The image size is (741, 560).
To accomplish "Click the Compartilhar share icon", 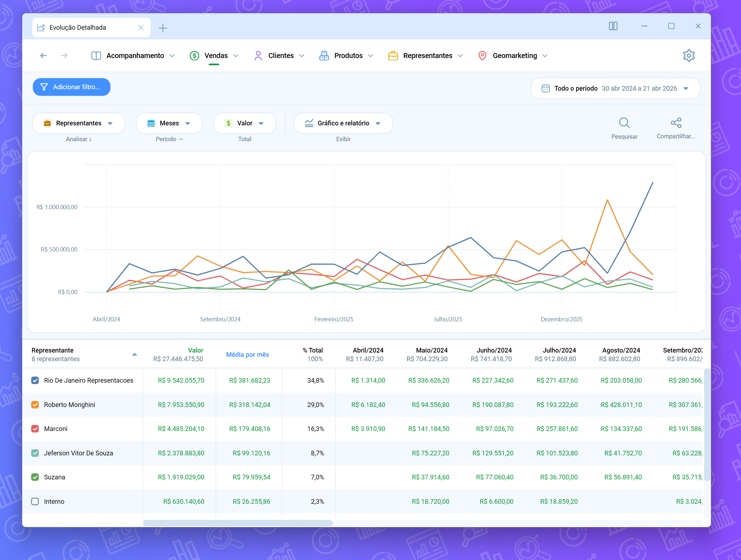I will click(676, 123).
